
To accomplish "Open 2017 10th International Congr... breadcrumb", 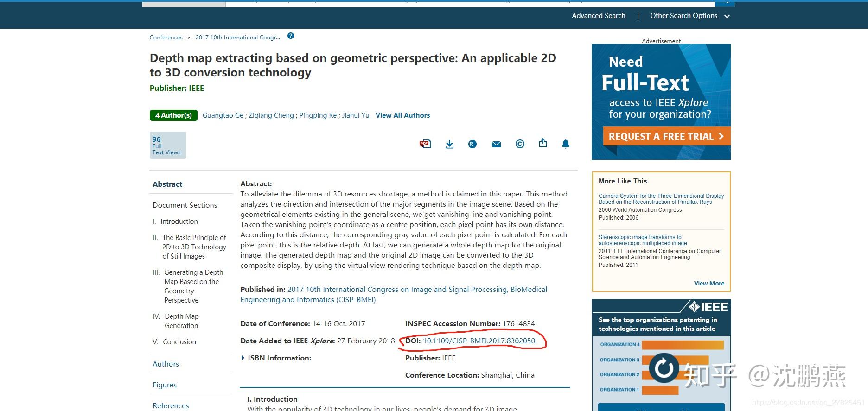I will (237, 38).
